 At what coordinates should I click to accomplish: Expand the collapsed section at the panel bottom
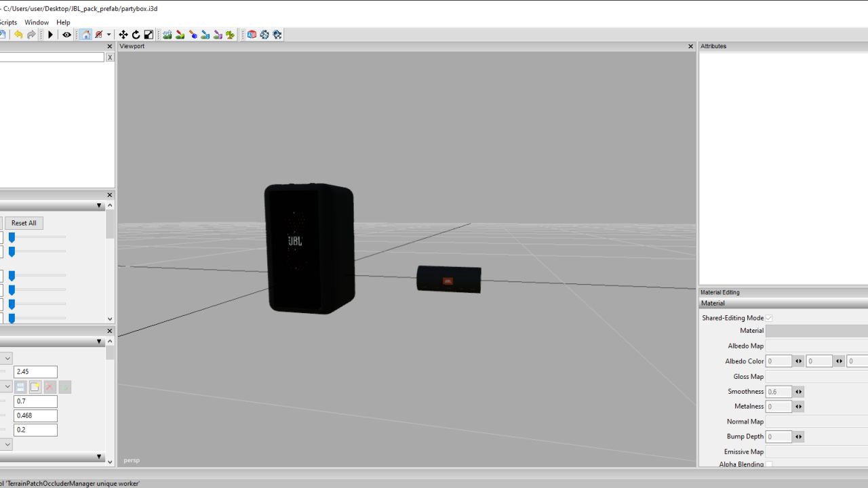coord(99,457)
